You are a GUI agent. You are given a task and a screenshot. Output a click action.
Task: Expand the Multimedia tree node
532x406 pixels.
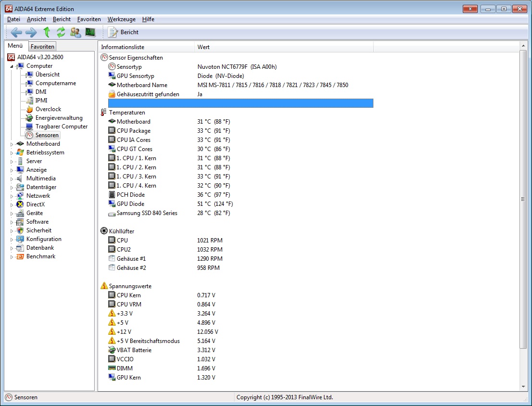pos(12,179)
